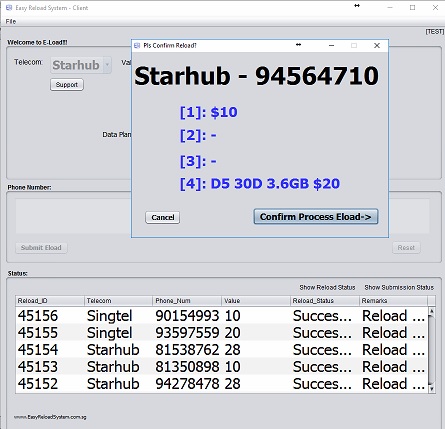
Task: Click the [1]: $10 line
Action: [209, 112]
